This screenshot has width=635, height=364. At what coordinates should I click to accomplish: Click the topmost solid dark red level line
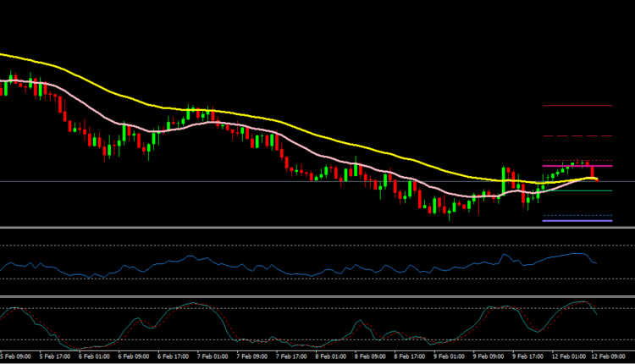point(577,106)
